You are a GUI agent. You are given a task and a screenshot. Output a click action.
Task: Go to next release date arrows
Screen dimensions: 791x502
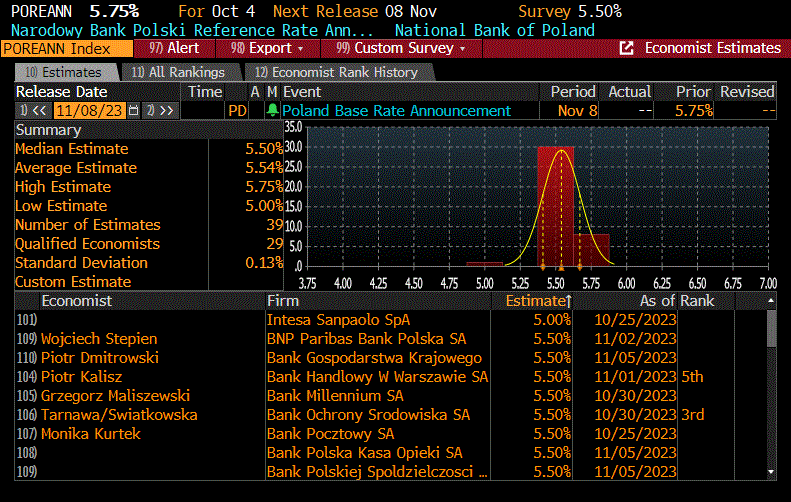click(160, 110)
